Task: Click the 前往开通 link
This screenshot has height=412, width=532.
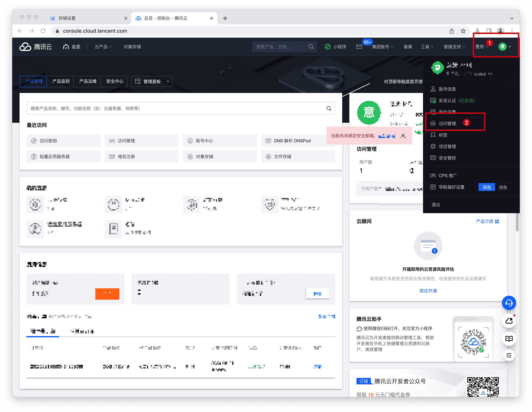Action: (428, 291)
